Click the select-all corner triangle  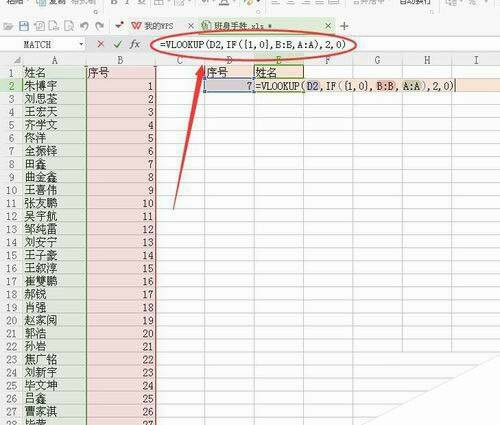coord(17,61)
